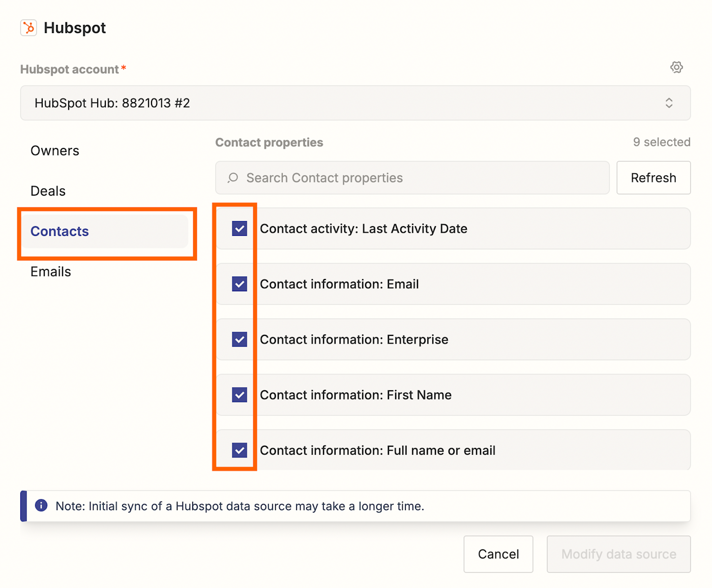Uncheck the Contact information: Enterprise checkbox

pyautogui.click(x=240, y=339)
